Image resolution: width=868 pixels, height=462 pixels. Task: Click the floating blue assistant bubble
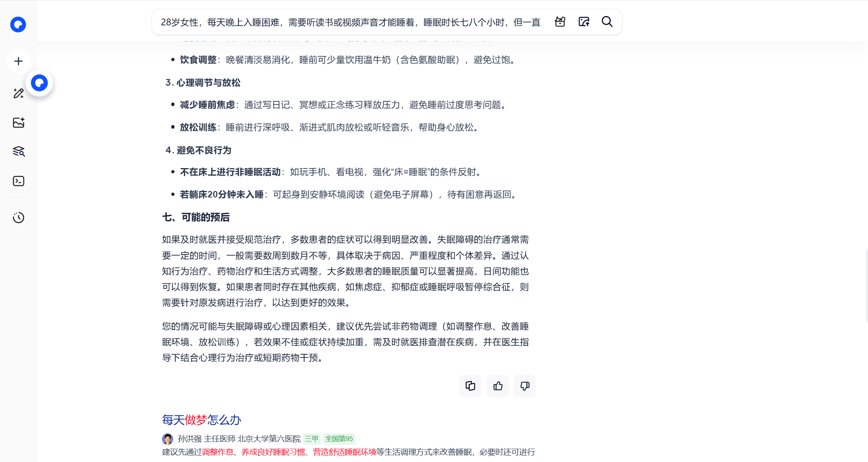[39, 83]
